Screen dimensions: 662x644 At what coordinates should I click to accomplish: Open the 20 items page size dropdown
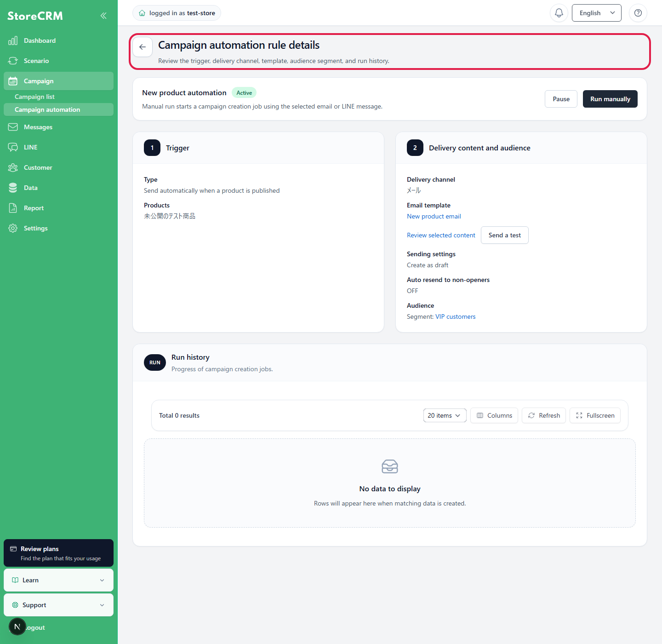[445, 415]
